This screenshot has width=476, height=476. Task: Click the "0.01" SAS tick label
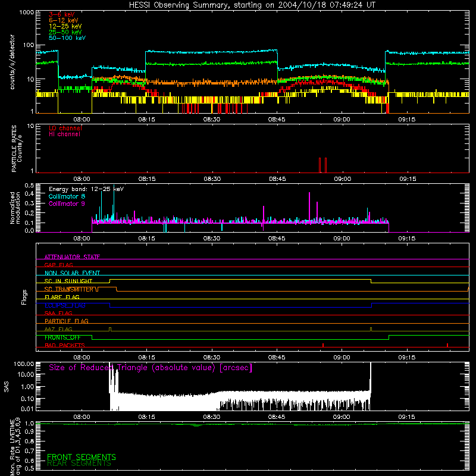pyautogui.click(x=27, y=409)
